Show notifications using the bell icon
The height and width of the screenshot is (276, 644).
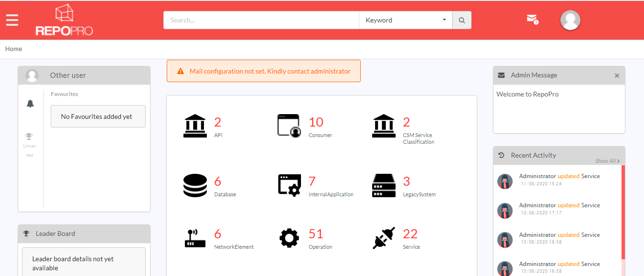[30, 104]
